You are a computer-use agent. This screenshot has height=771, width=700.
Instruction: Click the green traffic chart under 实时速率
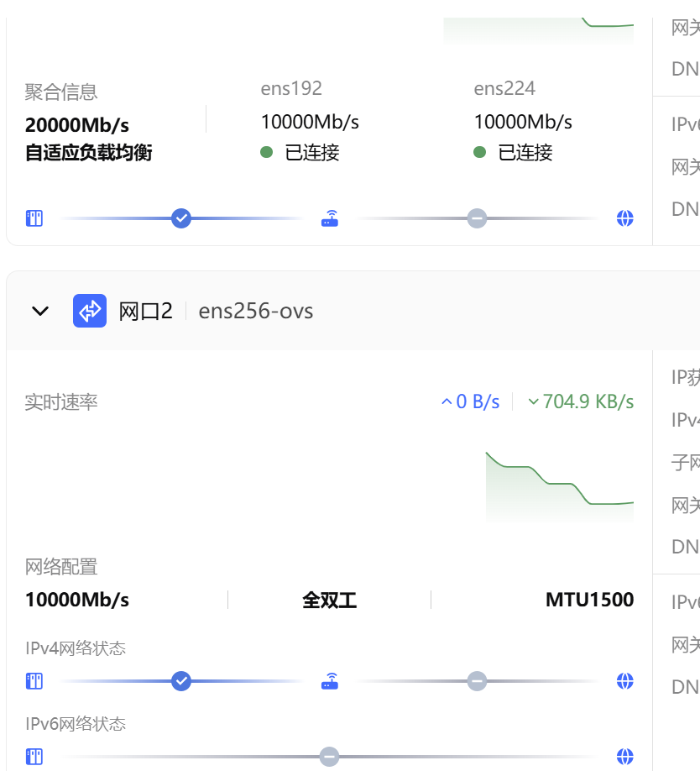559,486
